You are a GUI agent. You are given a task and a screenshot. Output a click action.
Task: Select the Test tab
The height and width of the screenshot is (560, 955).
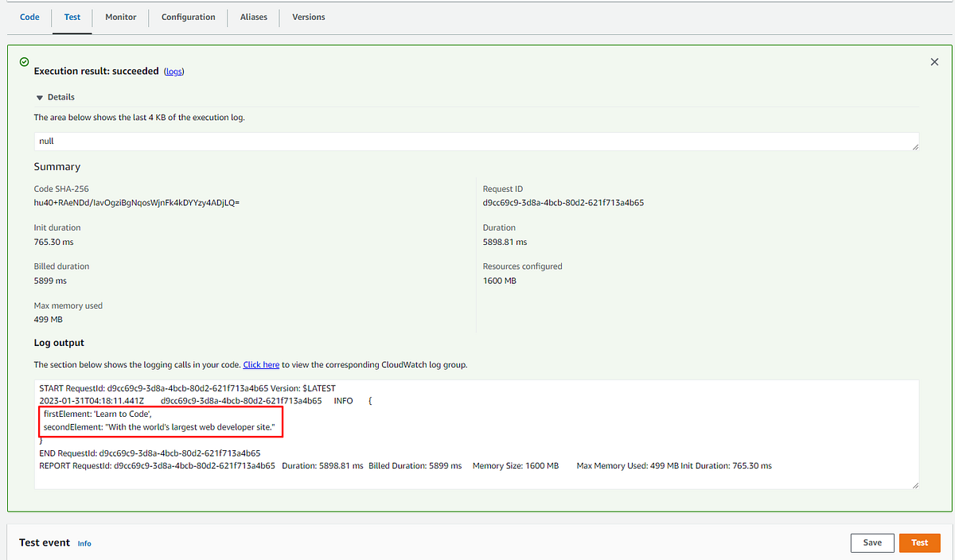click(72, 17)
